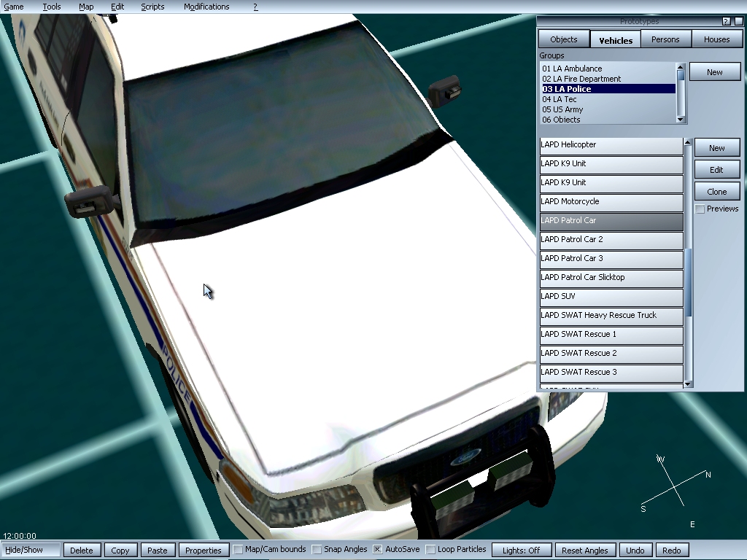Viewport: 747px width, 560px height.
Task: Click Groups list scroll down arrow
Action: (x=681, y=120)
